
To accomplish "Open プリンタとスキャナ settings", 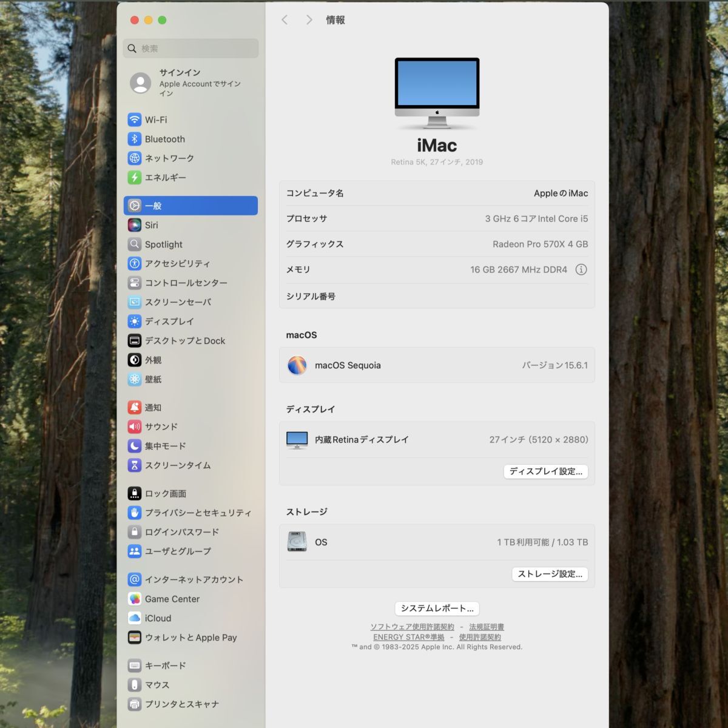I will pyautogui.click(x=190, y=704).
